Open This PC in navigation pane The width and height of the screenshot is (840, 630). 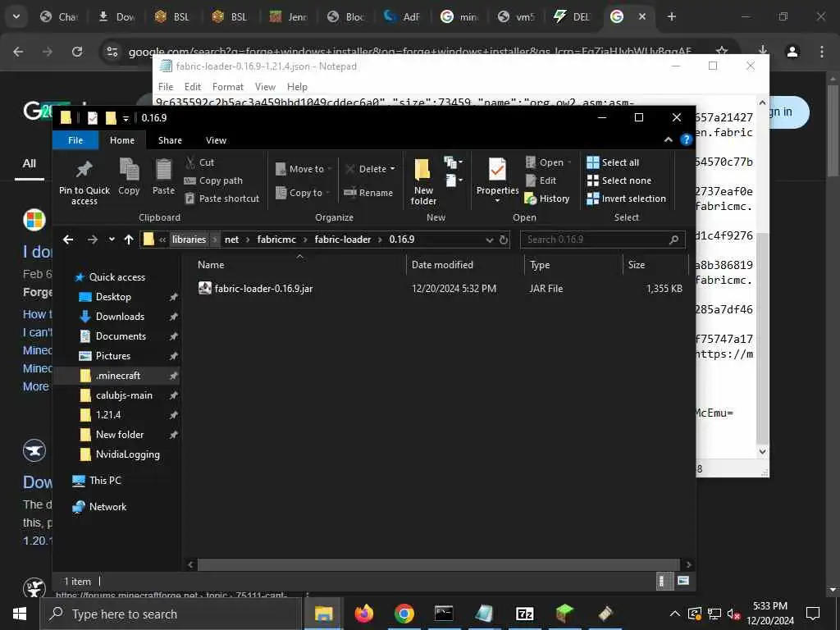click(x=105, y=481)
